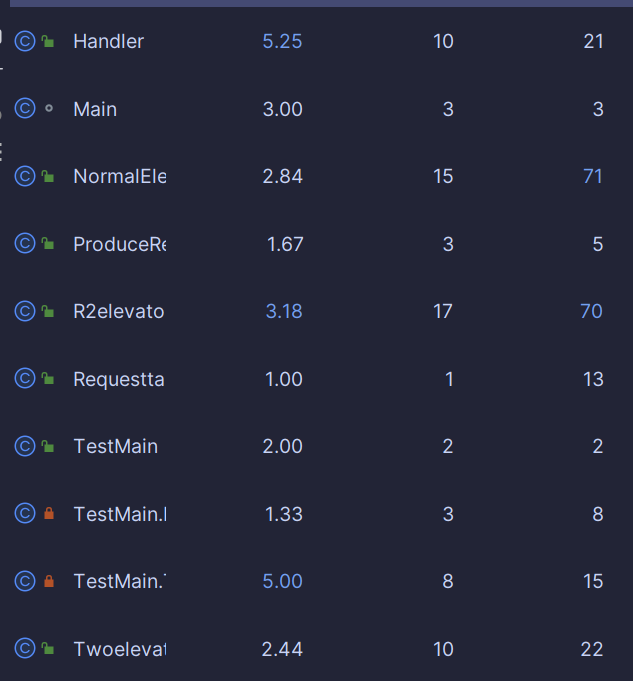Click the green unlocked icon beside R2elevato
This screenshot has height=681, width=633.
pos(48,311)
